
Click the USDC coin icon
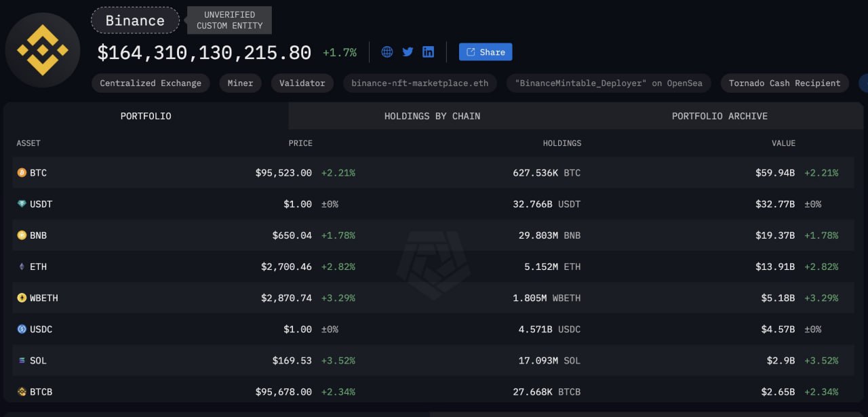pyautogui.click(x=22, y=329)
